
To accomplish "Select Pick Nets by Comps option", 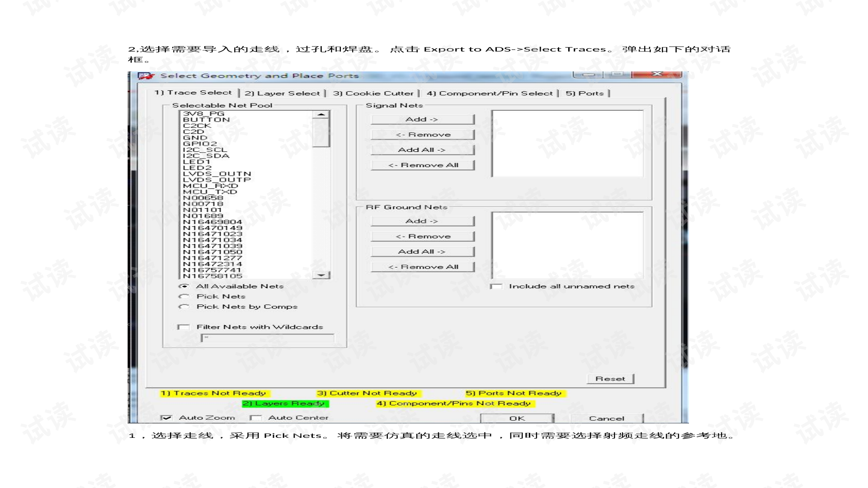I will (184, 307).
